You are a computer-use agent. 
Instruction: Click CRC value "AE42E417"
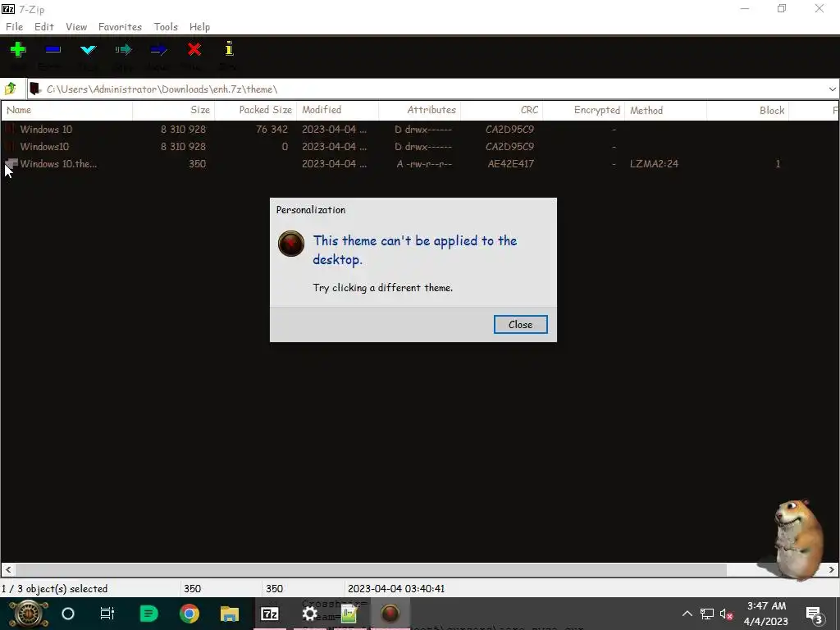(x=510, y=163)
